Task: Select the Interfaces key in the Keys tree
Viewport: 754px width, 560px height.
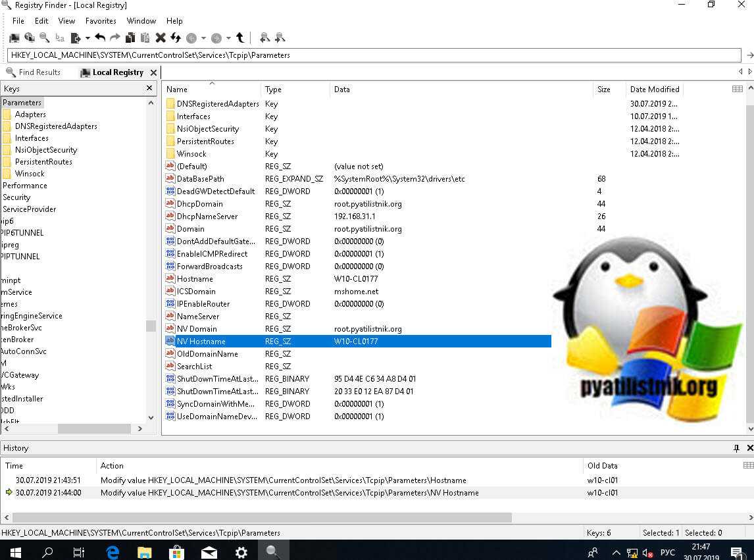Action: pyautogui.click(x=32, y=138)
